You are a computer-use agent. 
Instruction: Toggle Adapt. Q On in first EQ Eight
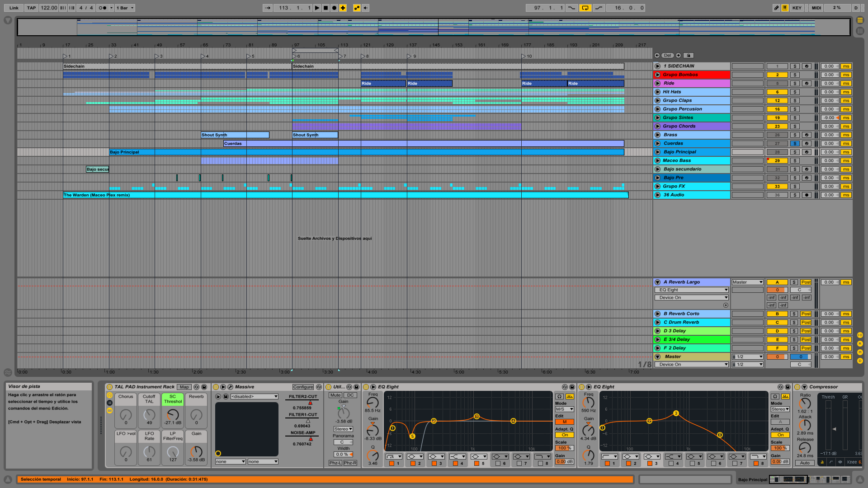(x=564, y=435)
